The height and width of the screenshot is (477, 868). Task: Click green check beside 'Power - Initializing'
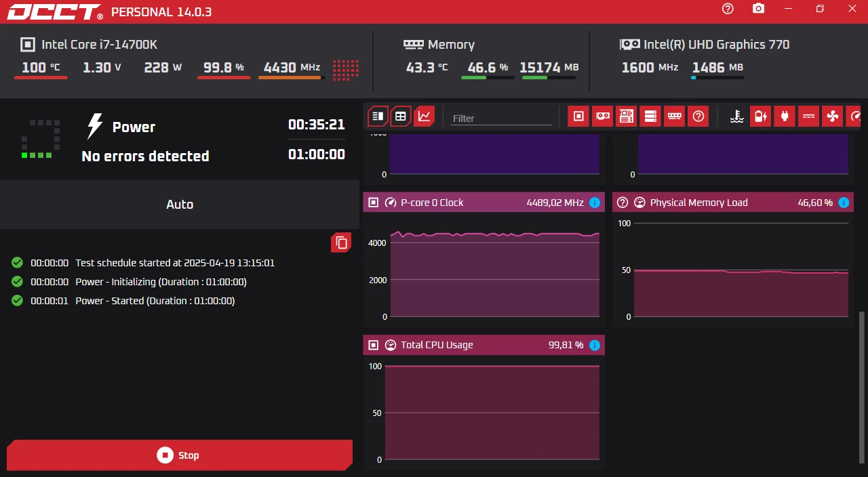pos(18,281)
